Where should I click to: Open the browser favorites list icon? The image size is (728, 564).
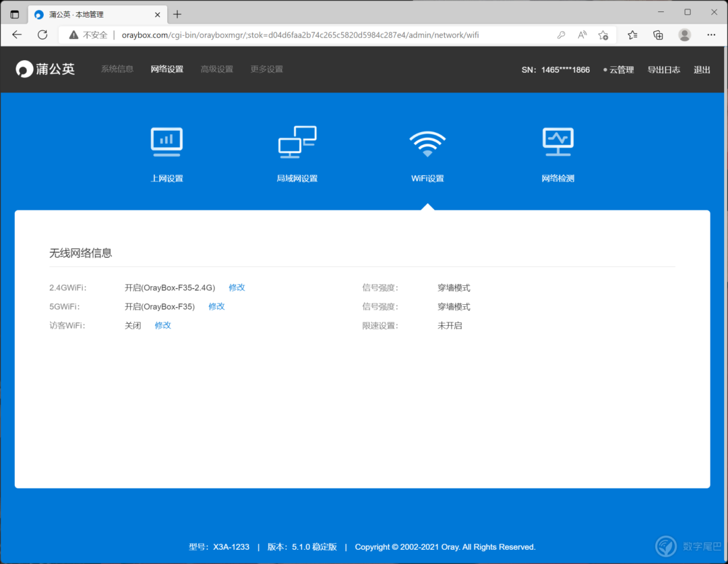point(632,35)
